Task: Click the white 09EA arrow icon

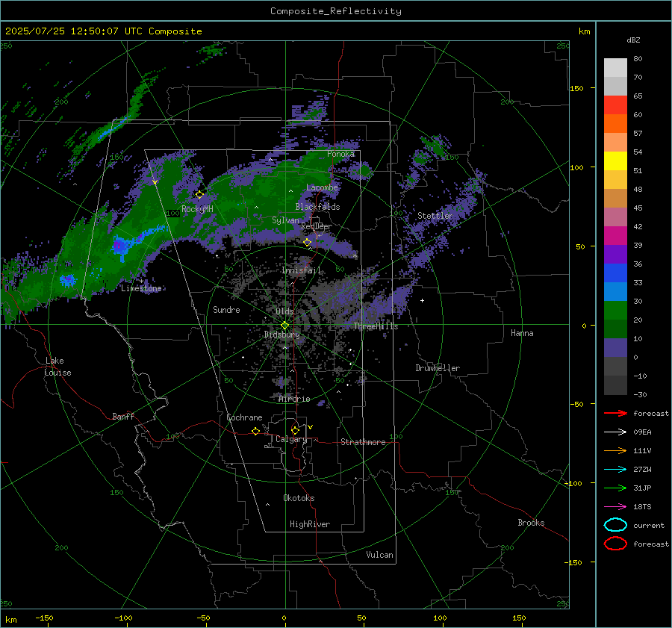Action: pyautogui.click(x=615, y=432)
